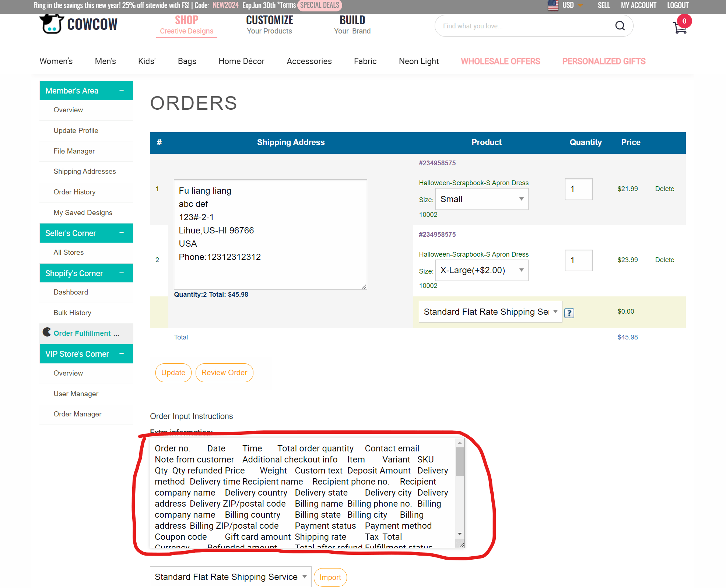This screenshot has height=588, width=726.
Task: Open Order Manager
Action: click(x=77, y=414)
